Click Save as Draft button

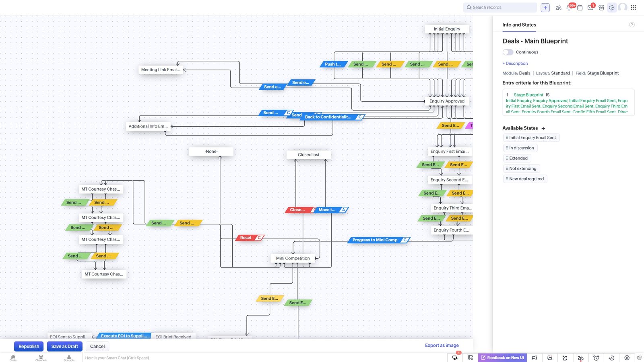click(x=65, y=346)
